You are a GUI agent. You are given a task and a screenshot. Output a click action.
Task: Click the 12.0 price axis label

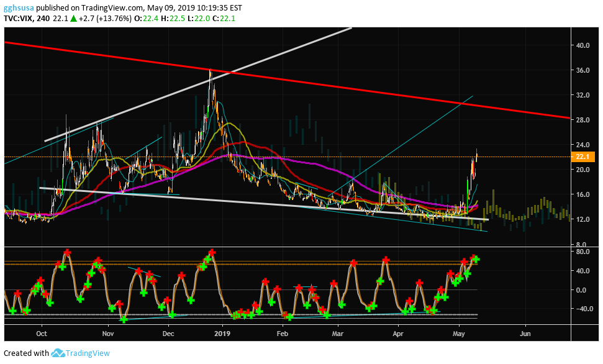click(583, 219)
